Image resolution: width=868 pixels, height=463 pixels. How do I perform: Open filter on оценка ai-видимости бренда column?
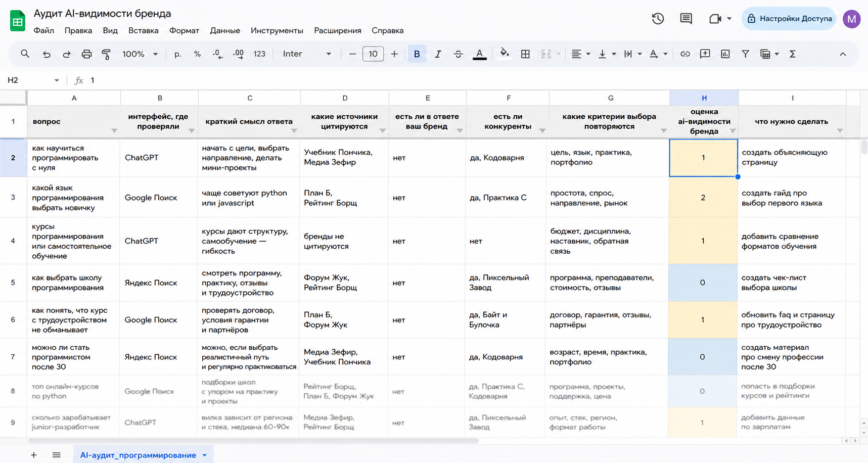(733, 131)
